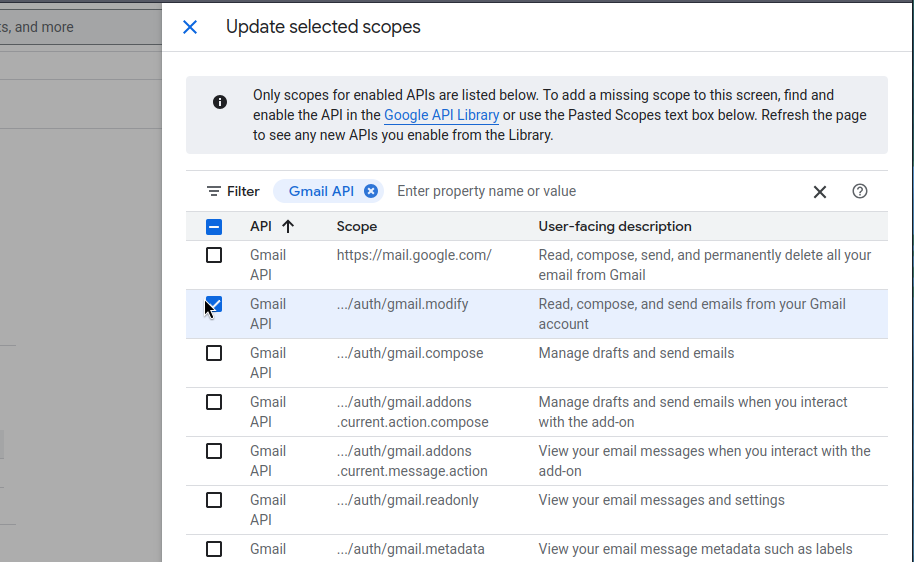Image resolution: width=914 pixels, height=562 pixels.
Task: Check the https://mail.google.com/ scope box
Action: (214, 255)
